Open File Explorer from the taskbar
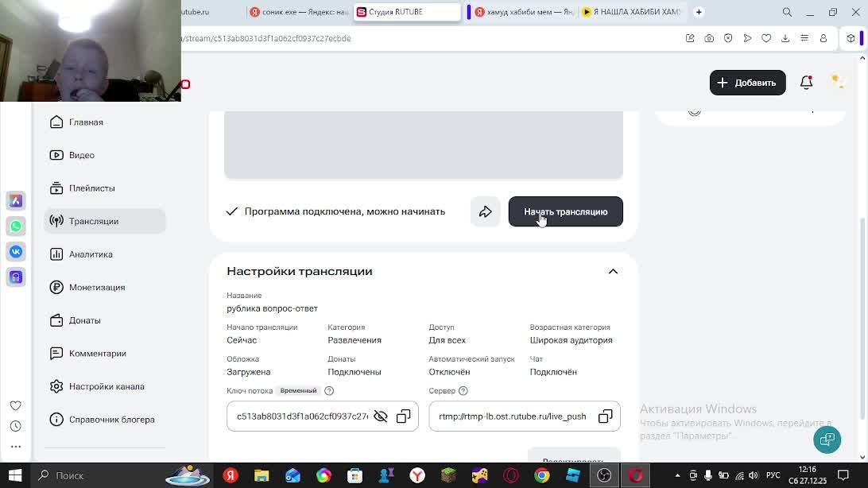The width and height of the screenshot is (868, 488). click(x=262, y=475)
